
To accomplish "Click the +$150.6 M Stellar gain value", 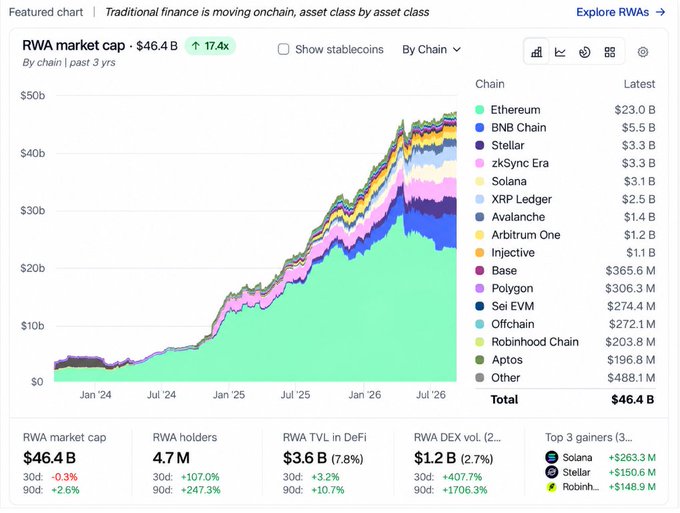I will 632,472.
